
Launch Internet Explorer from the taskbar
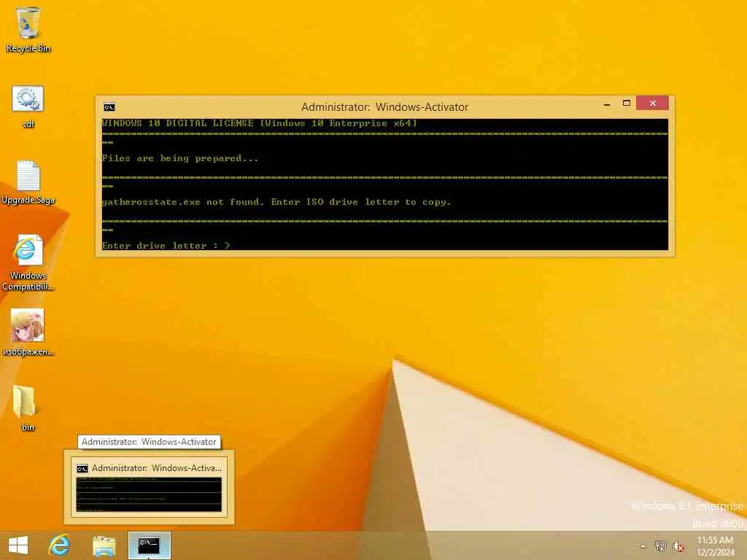[x=60, y=545]
